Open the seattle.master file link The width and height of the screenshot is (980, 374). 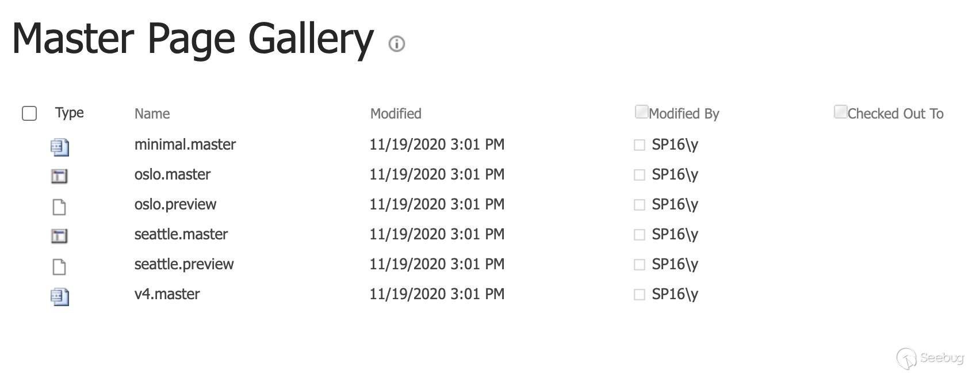[x=181, y=234]
